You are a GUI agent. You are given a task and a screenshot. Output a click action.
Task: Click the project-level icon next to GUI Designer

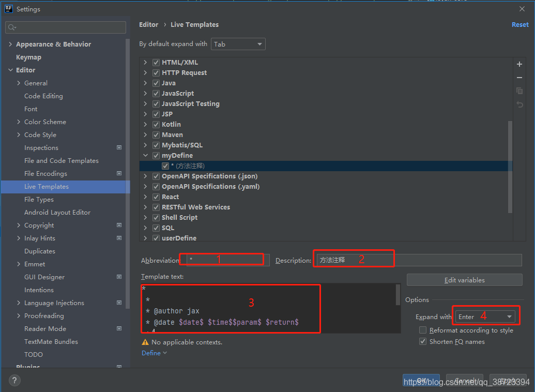(119, 277)
